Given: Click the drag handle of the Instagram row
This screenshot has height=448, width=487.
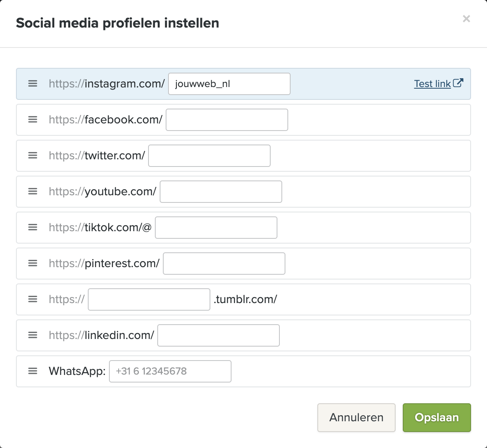Looking at the screenshot, I should click(33, 84).
